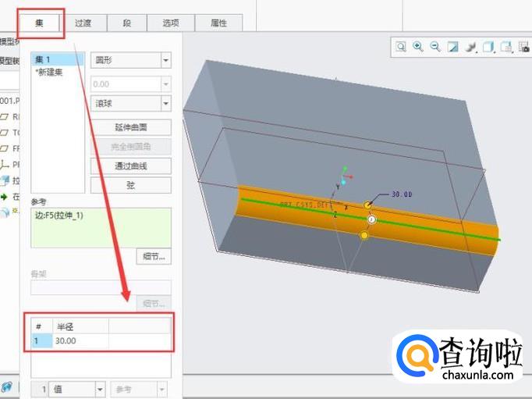Switch to the 段 (Pieces) tab
This screenshot has height=399, width=532.
pyautogui.click(x=127, y=23)
